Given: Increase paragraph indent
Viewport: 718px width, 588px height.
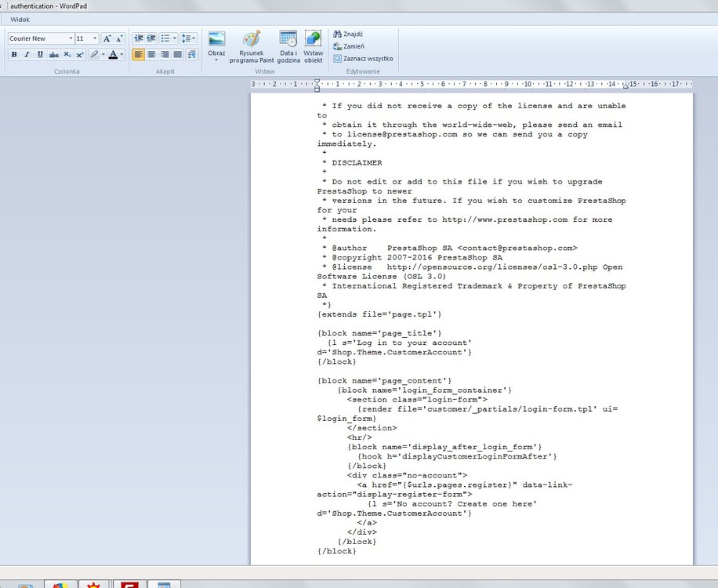Looking at the screenshot, I should [151, 38].
